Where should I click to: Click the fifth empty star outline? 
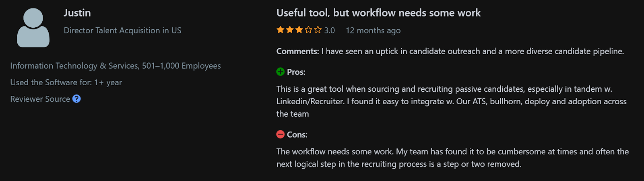(x=318, y=30)
